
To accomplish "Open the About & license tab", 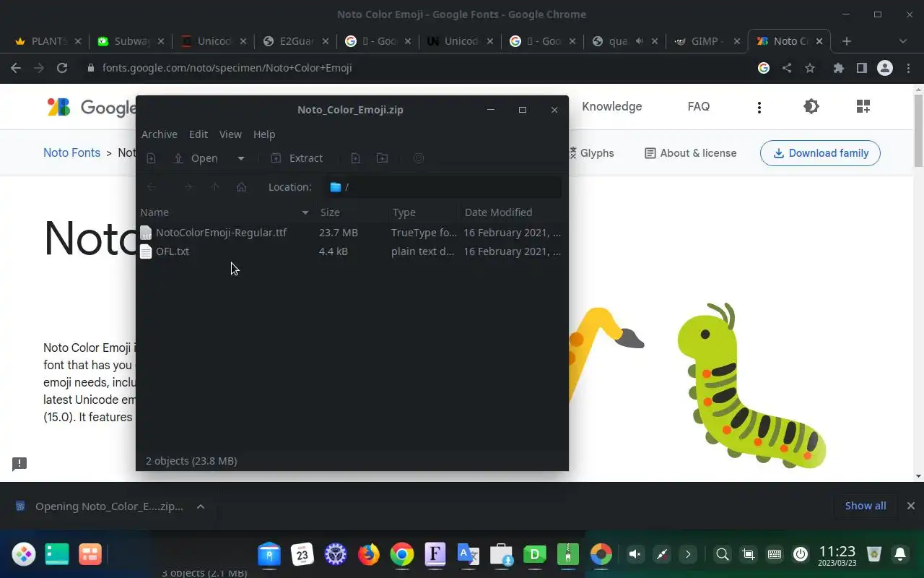I will tap(691, 153).
